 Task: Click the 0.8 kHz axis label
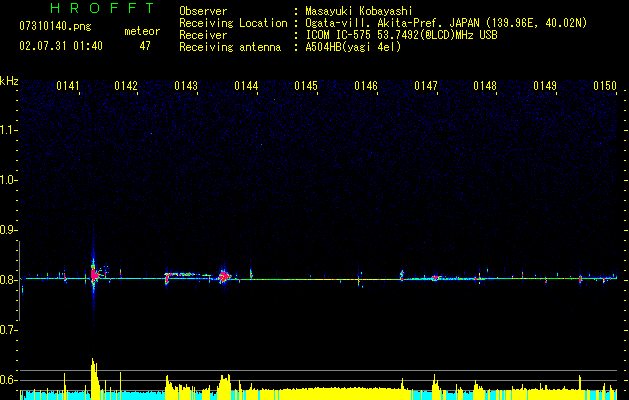click(8, 280)
